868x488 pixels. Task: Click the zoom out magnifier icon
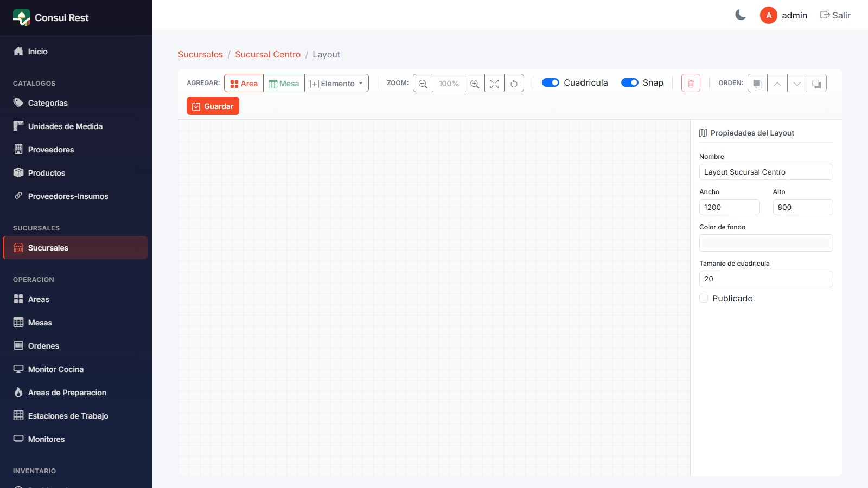[x=423, y=84]
